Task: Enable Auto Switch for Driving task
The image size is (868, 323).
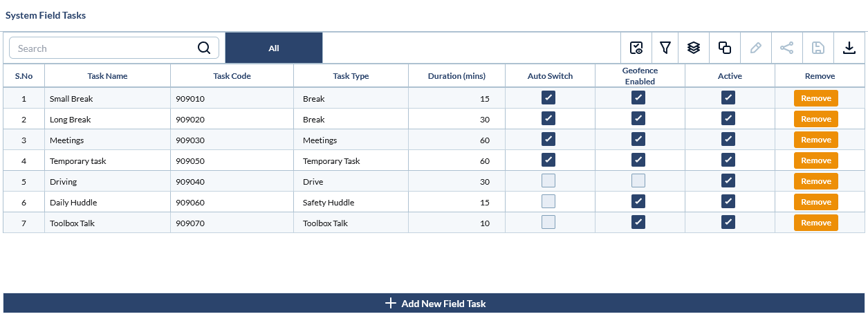Action: point(548,181)
